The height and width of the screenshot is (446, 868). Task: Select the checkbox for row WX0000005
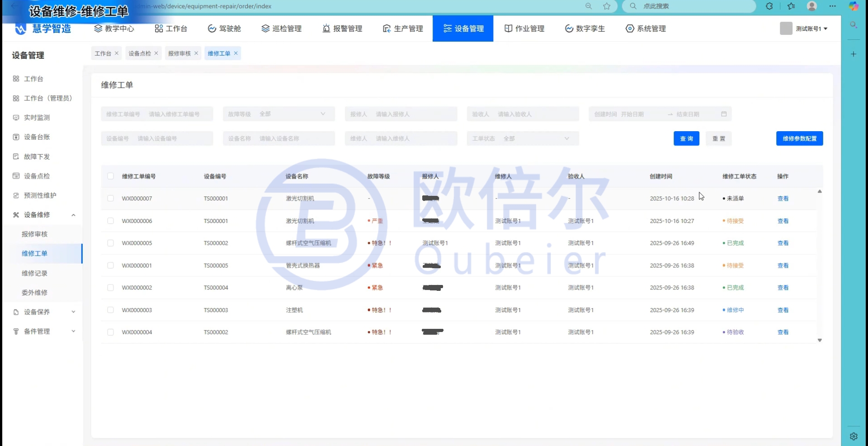pyautogui.click(x=110, y=243)
